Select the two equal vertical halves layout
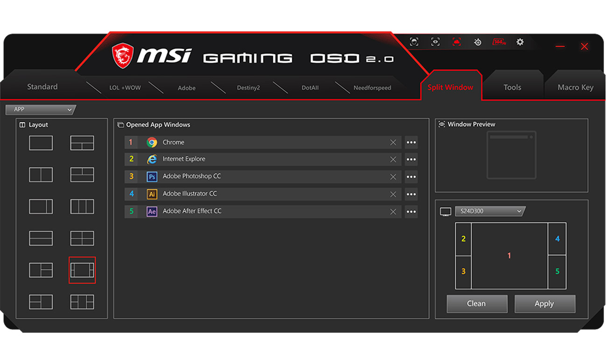Image resolution: width=607 pixels, height=364 pixels. click(x=41, y=175)
